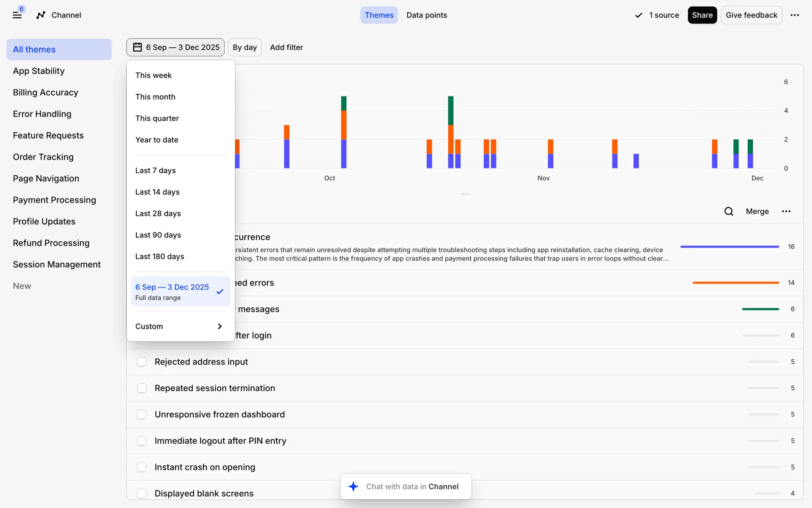Click the Share button
The height and width of the screenshot is (508, 812).
click(x=702, y=15)
